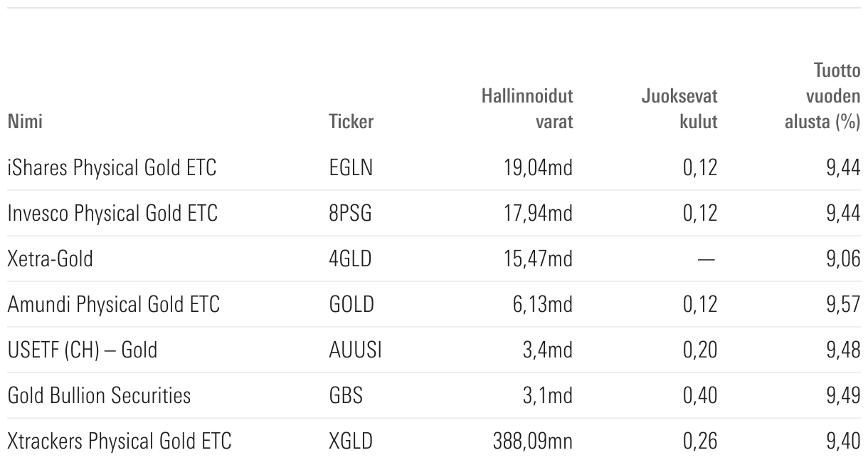Click the Juoksevat kulut column header
The image size is (868, 470).
point(679,108)
